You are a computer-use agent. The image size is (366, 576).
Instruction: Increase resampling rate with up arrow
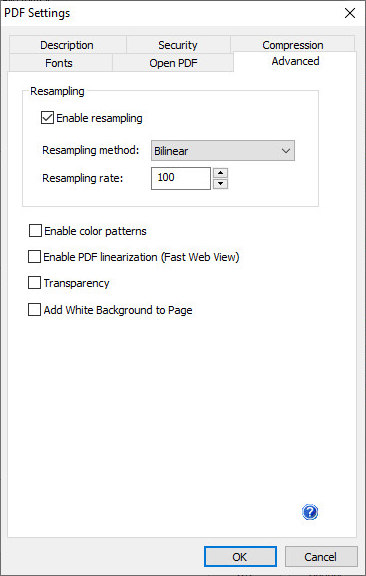coord(220,173)
